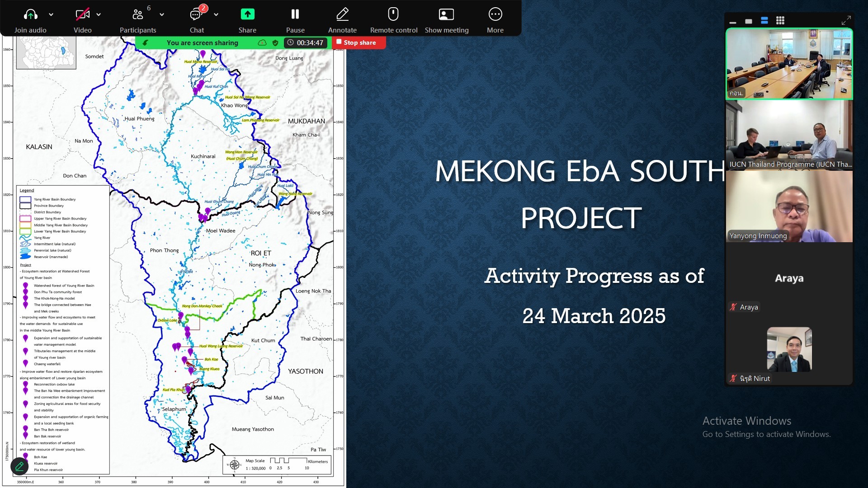Click the Map Scale 1 : 320,000 text
This screenshot has height=488, width=868.
(x=255, y=465)
